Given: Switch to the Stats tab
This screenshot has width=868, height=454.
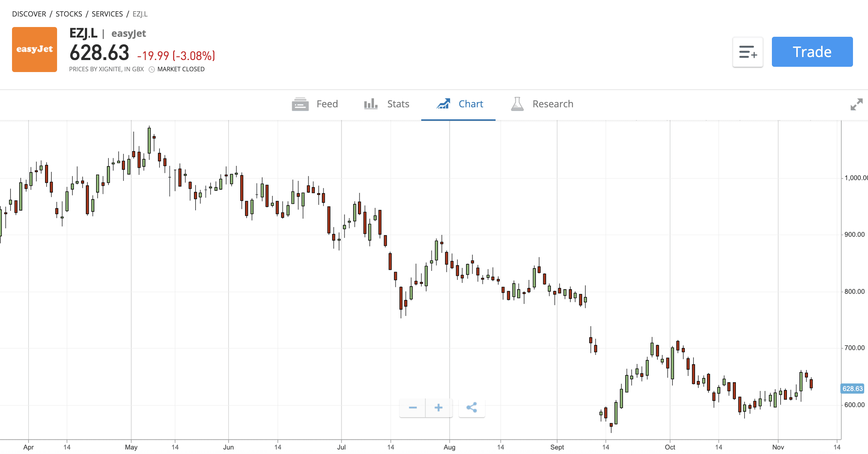Looking at the screenshot, I should pyautogui.click(x=387, y=104).
